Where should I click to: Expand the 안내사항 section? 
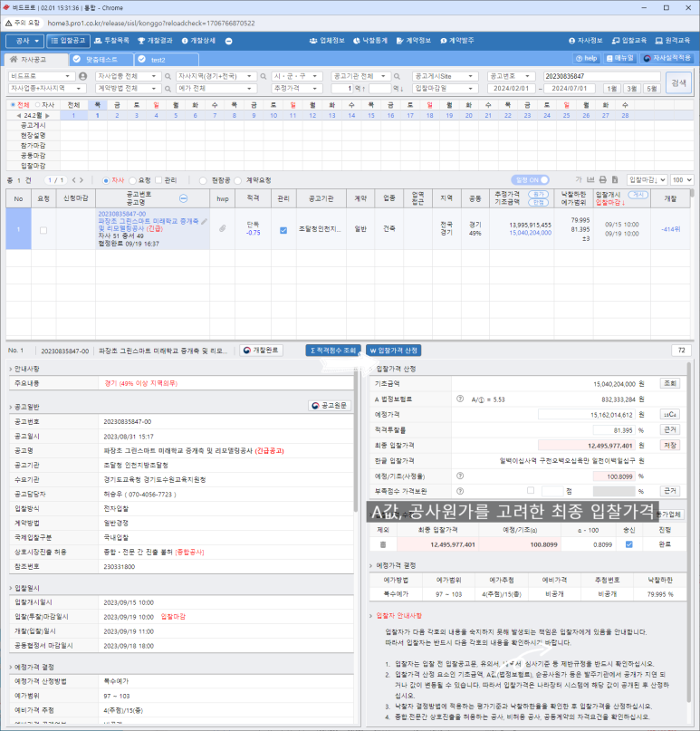[24, 369]
